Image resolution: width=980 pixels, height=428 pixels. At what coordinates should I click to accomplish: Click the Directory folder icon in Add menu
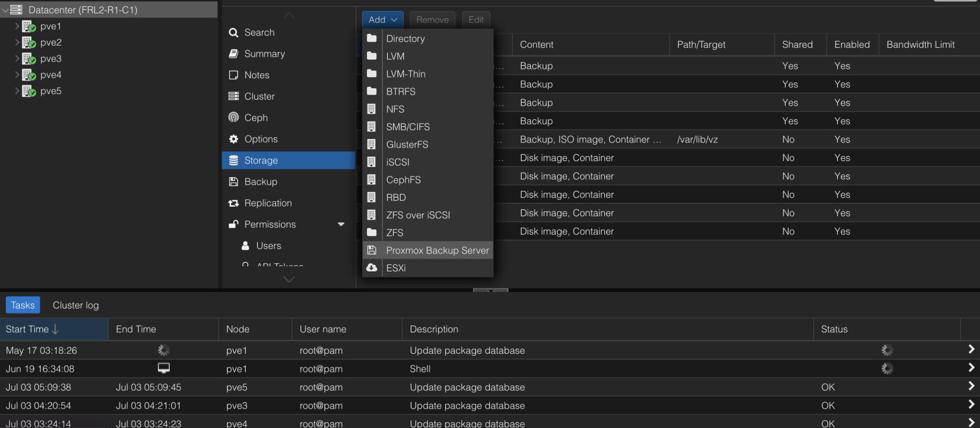pyautogui.click(x=372, y=39)
